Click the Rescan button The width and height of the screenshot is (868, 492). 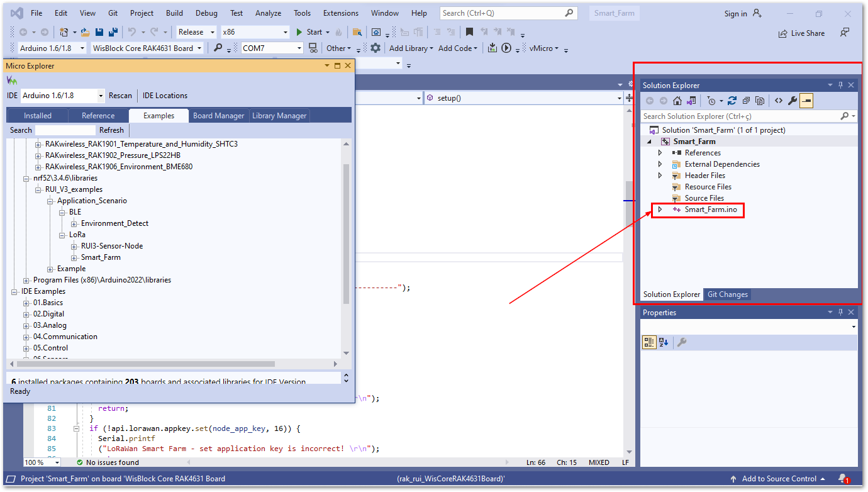pos(120,96)
